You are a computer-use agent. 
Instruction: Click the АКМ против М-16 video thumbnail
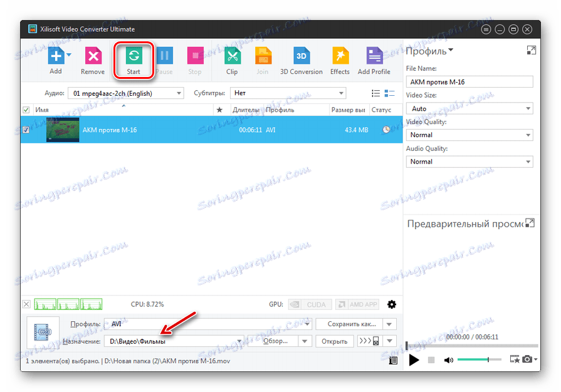(x=63, y=130)
